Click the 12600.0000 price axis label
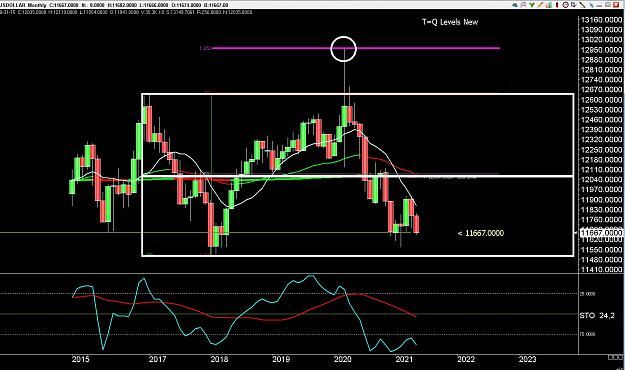Screen dimensions: 625x370 click(601, 100)
